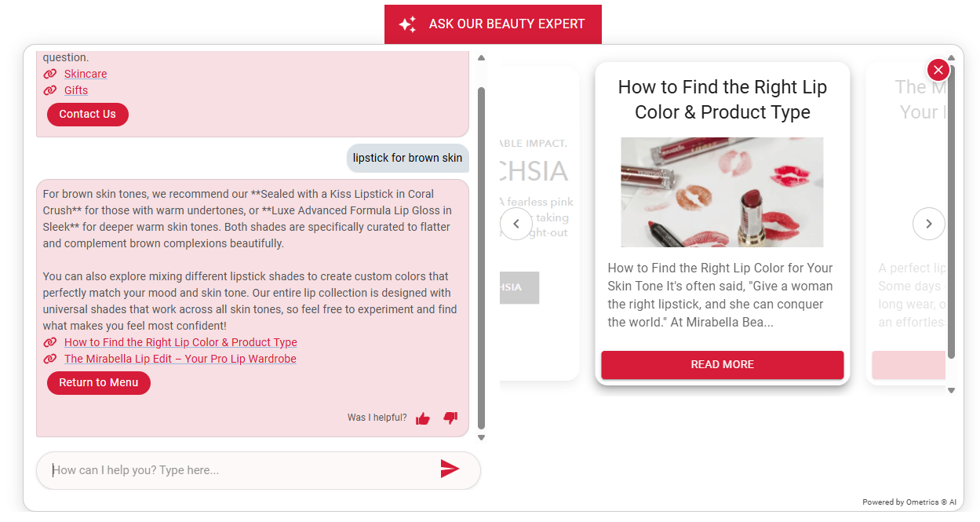
Task: Click the thumbs down feedback icon
Action: point(450,418)
